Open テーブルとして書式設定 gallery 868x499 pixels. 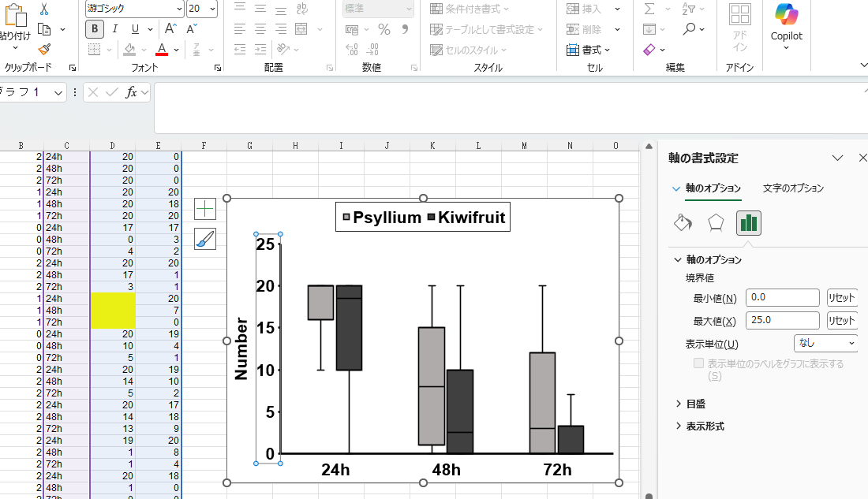[x=487, y=29]
